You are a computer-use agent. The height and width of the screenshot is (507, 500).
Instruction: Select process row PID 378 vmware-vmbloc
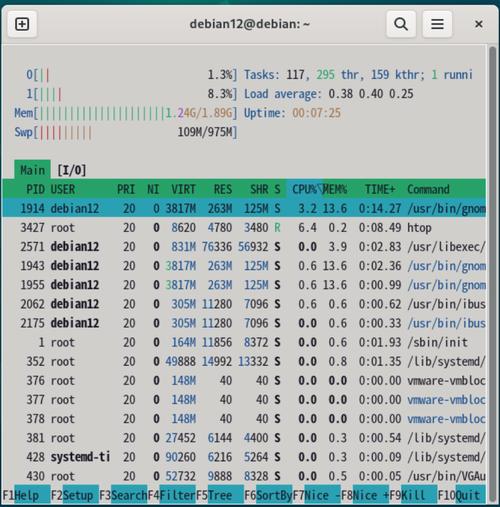pos(244,419)
